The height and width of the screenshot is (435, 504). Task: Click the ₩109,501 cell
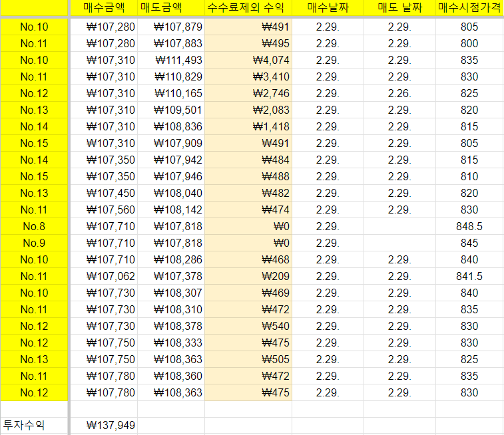point(171,110)
